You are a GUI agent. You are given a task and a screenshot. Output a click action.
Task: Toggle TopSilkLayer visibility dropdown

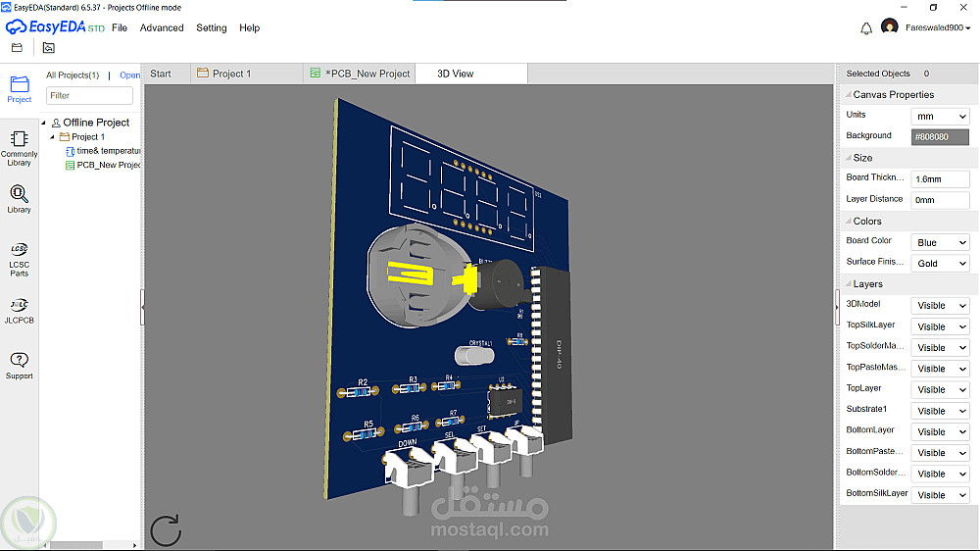940,326
